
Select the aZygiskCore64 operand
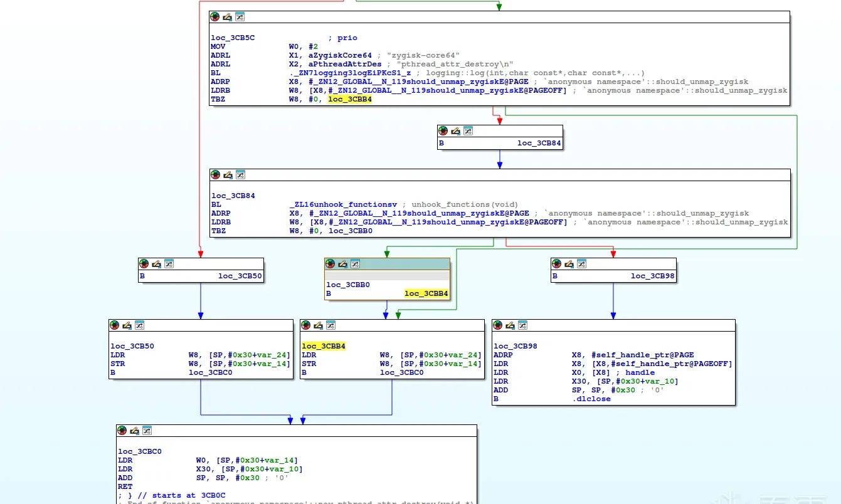coord(340,55)
